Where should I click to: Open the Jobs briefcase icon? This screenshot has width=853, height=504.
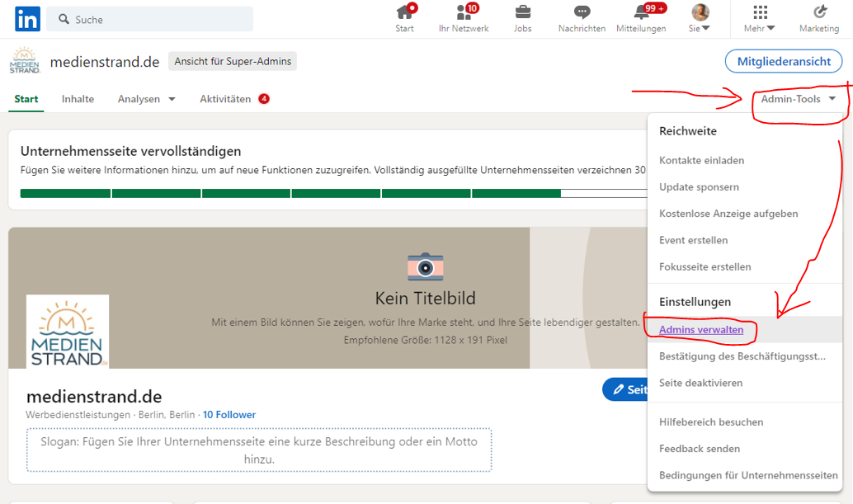click(x=522, y=12)
